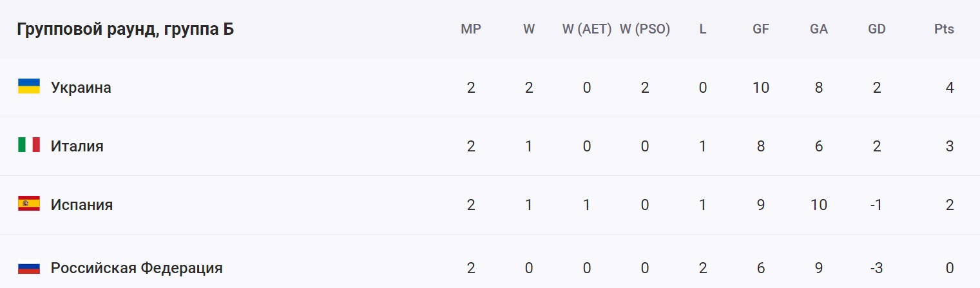Click the GD column header
The width and height of the screenshot is (980, 288).
click(877, 29)
